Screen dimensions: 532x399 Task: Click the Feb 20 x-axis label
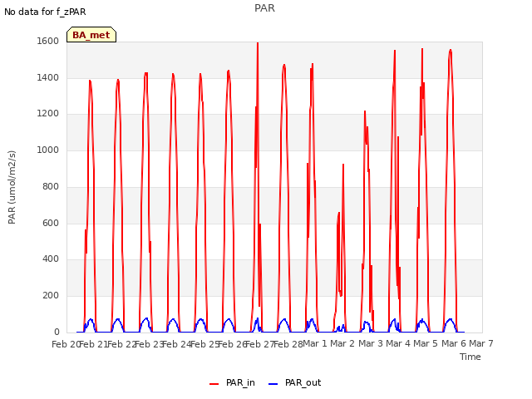(x=66, y=344)
